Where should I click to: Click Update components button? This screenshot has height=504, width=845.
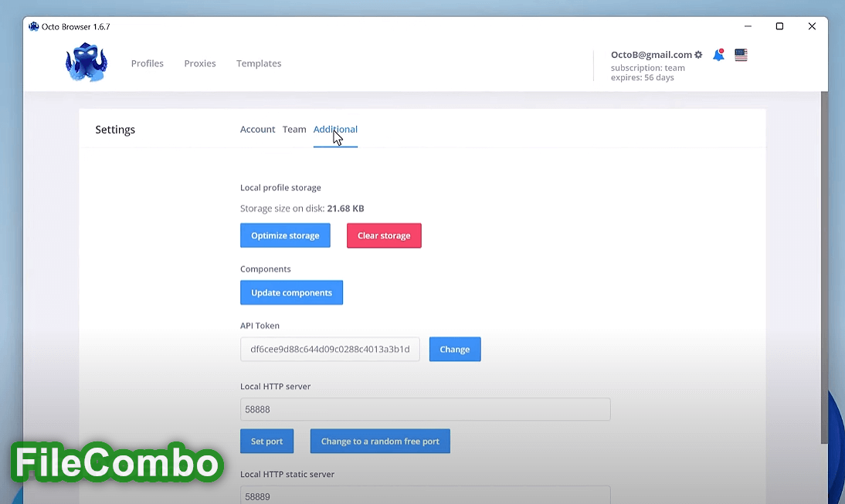[291, 293]
